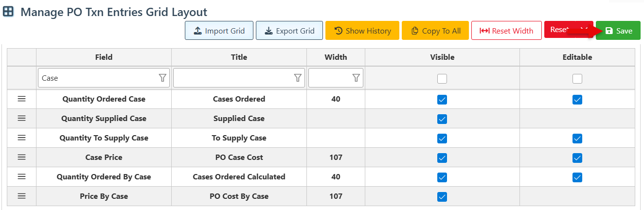Viewport: 644px width, 210px height.
Task: Save the grid layout
Action: pos(618,31)
